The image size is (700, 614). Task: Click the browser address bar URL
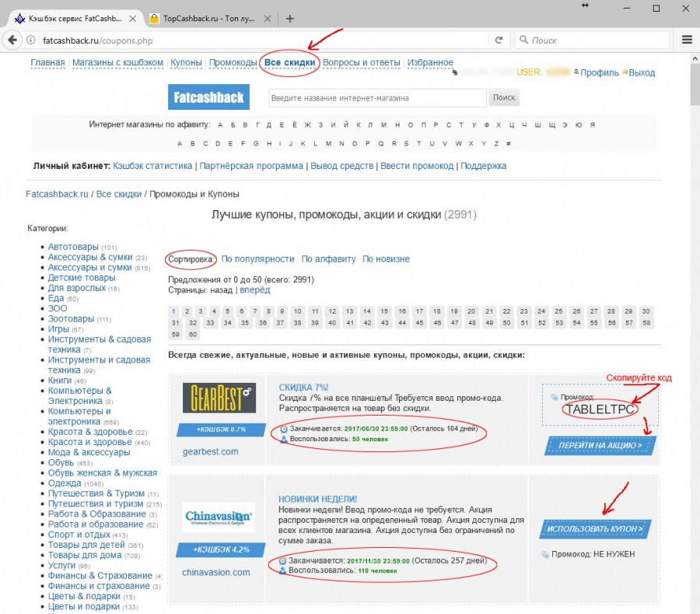click(x=98, y=40)
